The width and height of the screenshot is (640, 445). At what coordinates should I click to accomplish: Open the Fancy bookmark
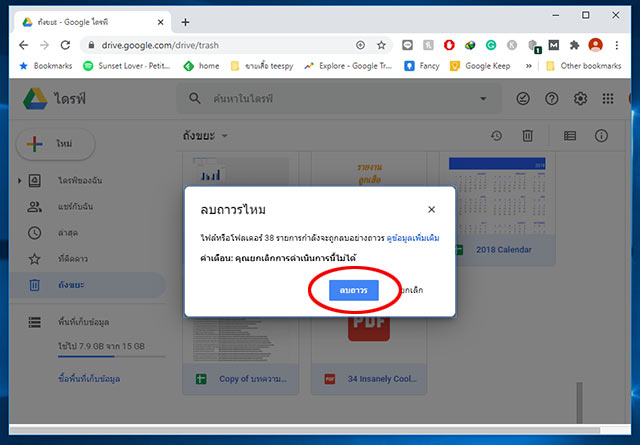tap(422, 66)
